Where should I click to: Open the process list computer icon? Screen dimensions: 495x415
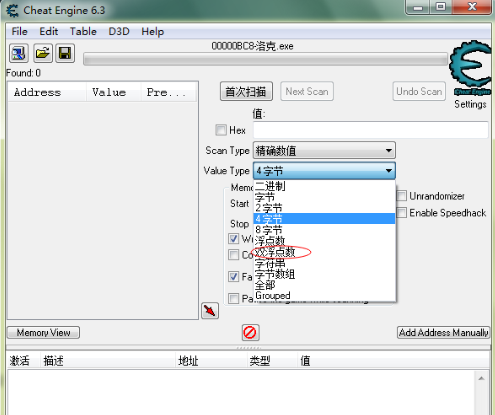pyautogui.click(x=19, y=53)
